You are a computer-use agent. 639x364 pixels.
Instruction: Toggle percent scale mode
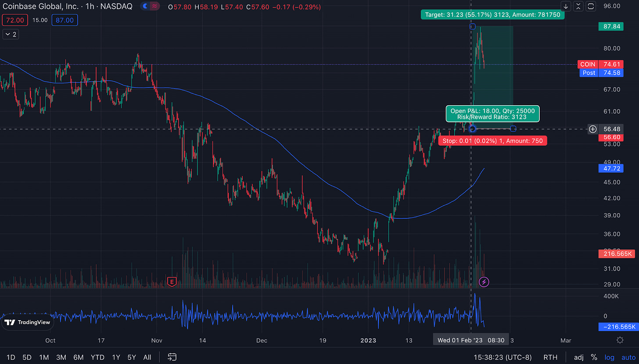(594, 357)
